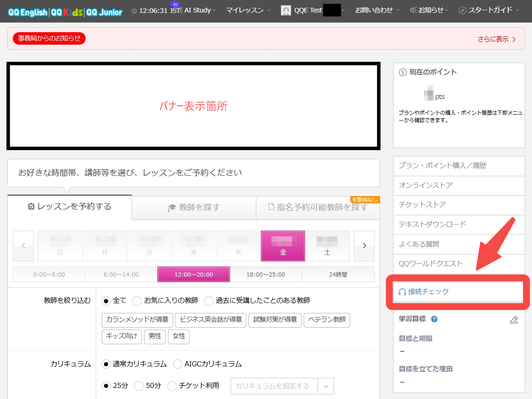Click the QQ English logo

tap(28, 12)
